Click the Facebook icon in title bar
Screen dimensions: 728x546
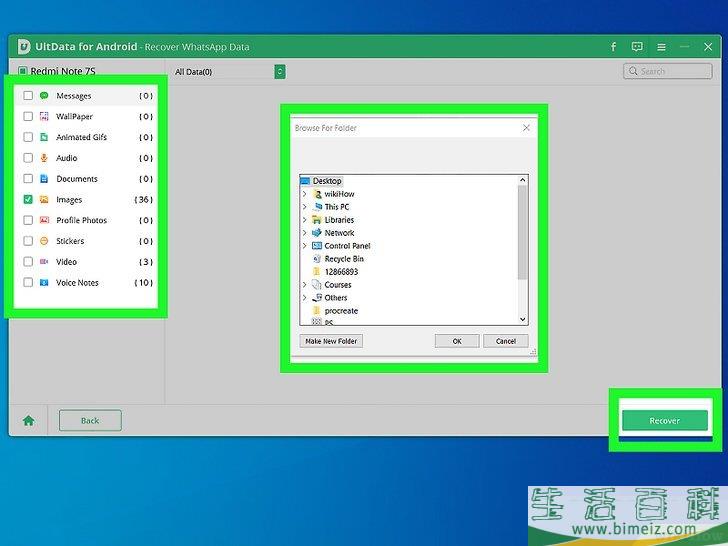[613, 47]
